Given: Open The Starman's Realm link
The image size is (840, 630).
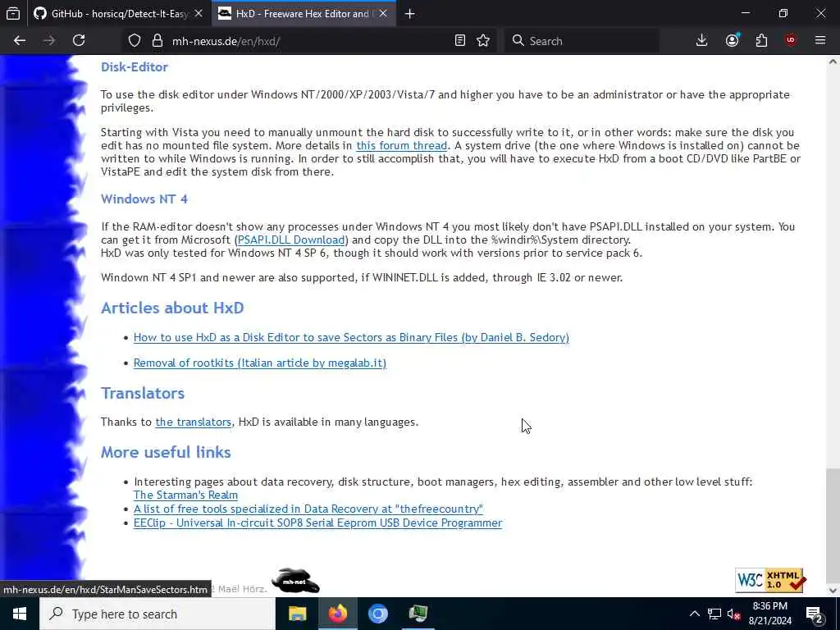Looking at the screenshot, I should (185, 495).
